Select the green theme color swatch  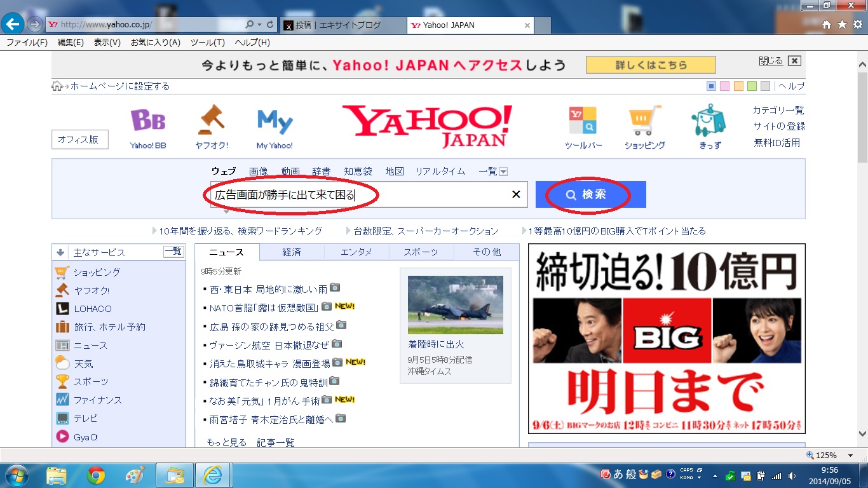[752, 86]
